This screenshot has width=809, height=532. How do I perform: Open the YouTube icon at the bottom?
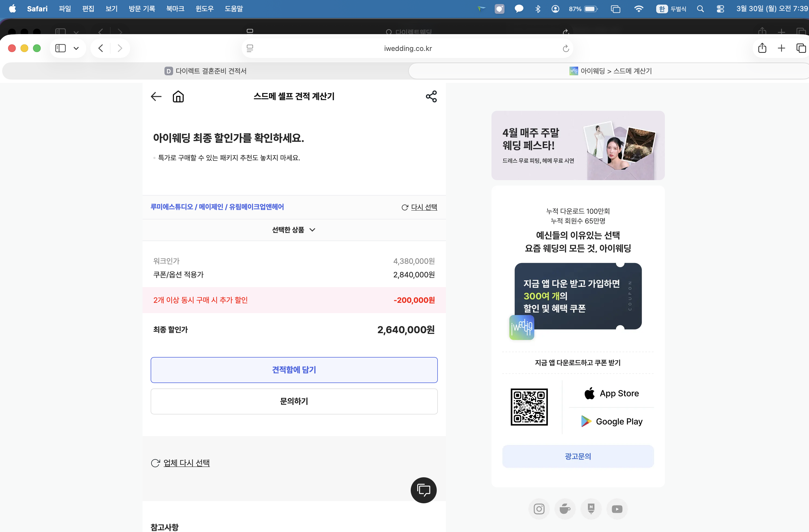point(617,509)
